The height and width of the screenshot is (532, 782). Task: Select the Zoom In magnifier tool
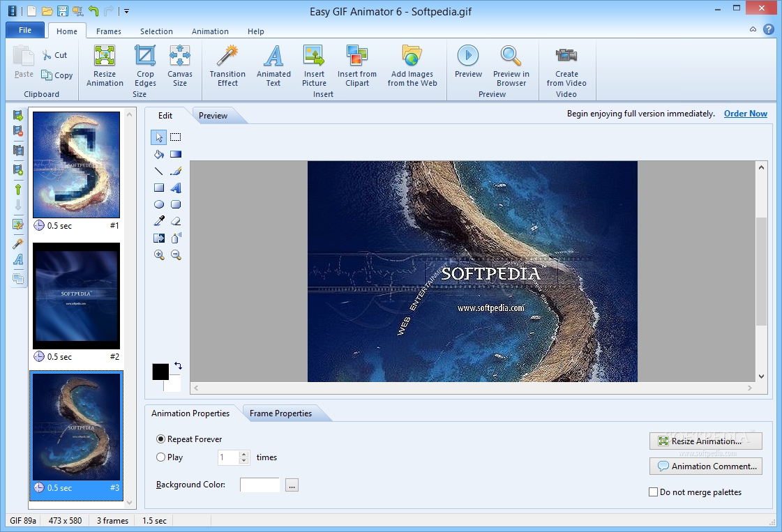pyautogui.click(x=159, y=255)
